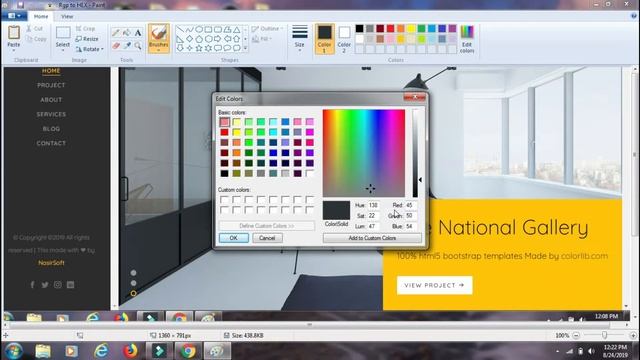
Task: Choose the Rectangle shape
Action: coord(208,29)
